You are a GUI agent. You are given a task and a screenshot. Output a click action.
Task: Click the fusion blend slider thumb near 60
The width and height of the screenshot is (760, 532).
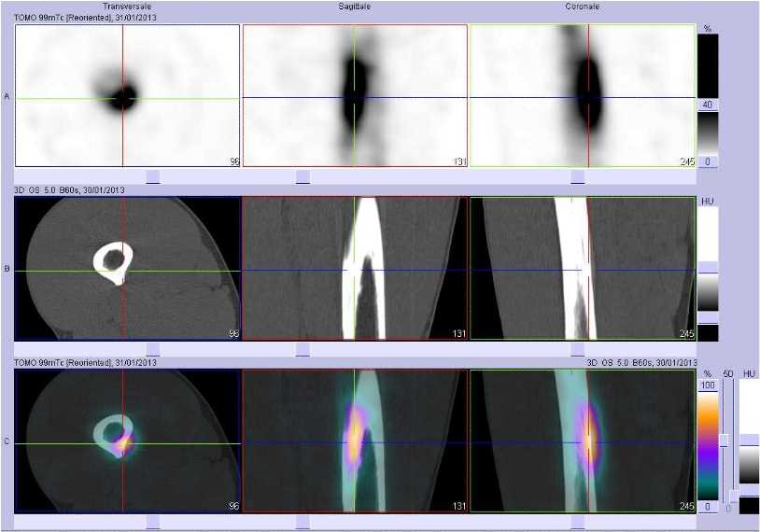725,441
